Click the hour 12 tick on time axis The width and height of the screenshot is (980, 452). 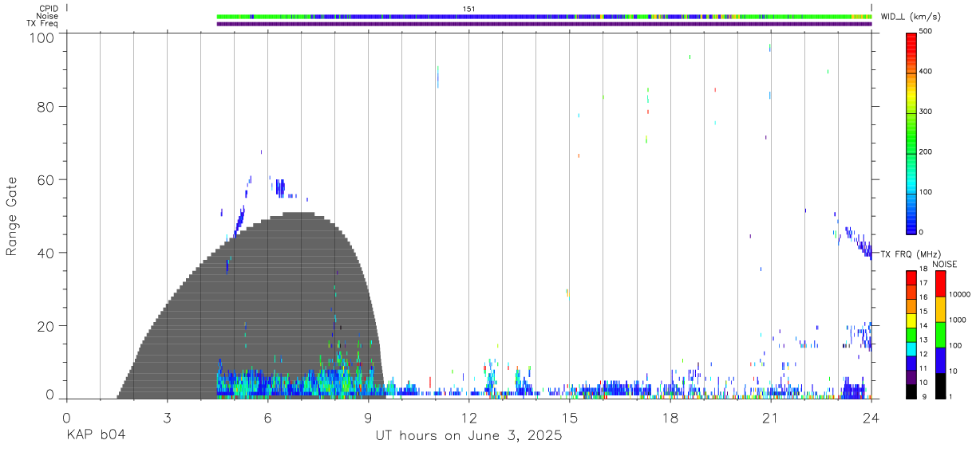point(468,418)
